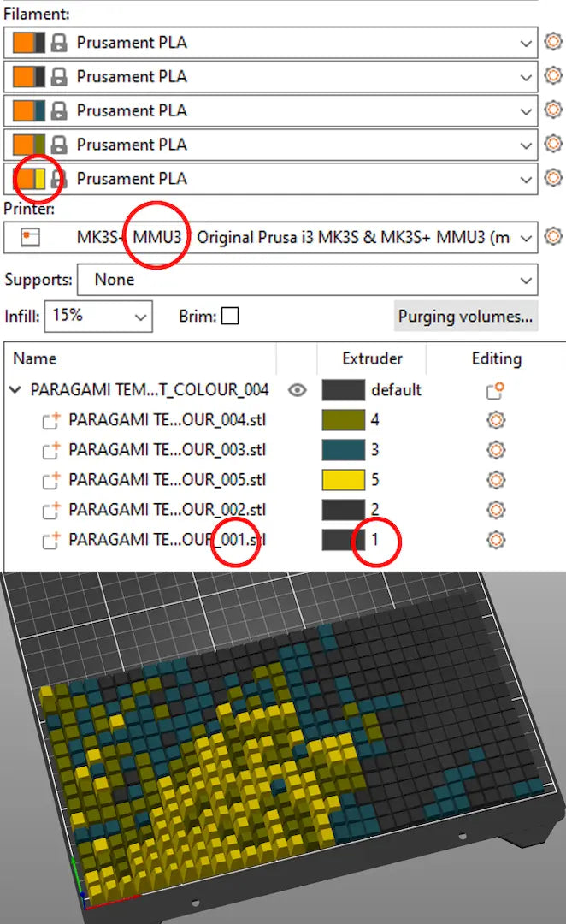Click the Editing column header
This screenshot has height=924, width=566.
pos(497,358)
